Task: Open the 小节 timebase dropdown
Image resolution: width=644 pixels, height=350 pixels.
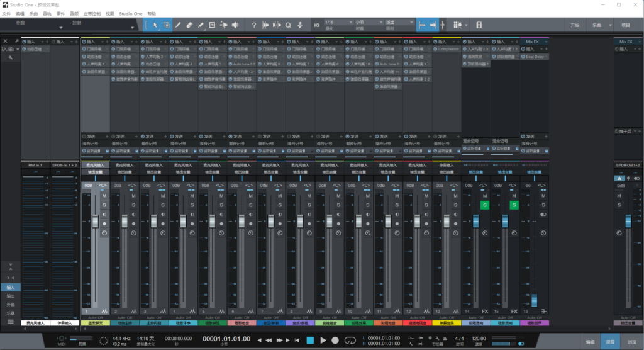Action: click(368, 22)
